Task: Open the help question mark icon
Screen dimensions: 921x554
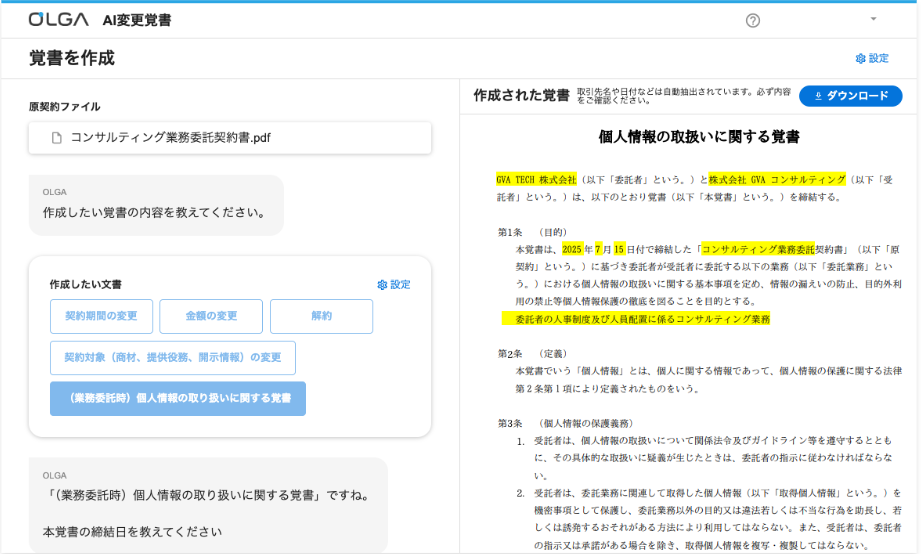Action: 752,21
